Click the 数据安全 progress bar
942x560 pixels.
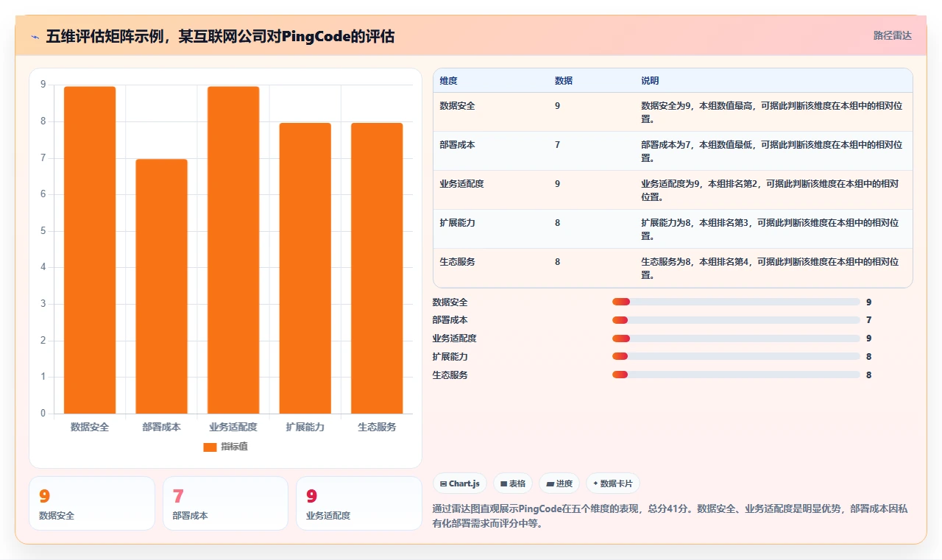pos(736,302)
